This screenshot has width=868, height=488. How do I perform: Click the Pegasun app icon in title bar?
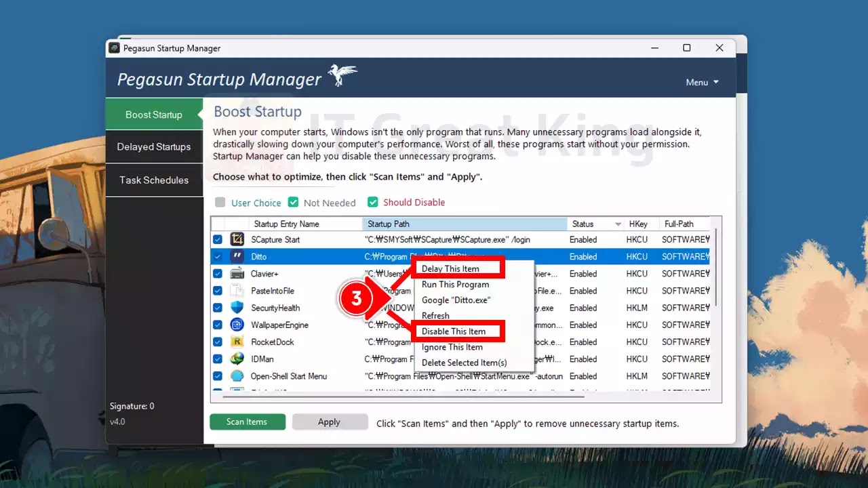tap(115, 48)
